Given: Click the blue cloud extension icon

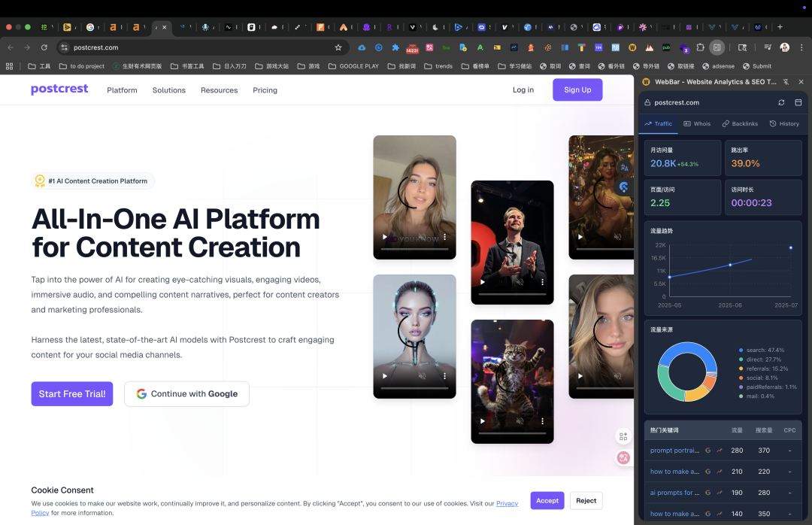Looking at the screenshot, I should 362,47.
